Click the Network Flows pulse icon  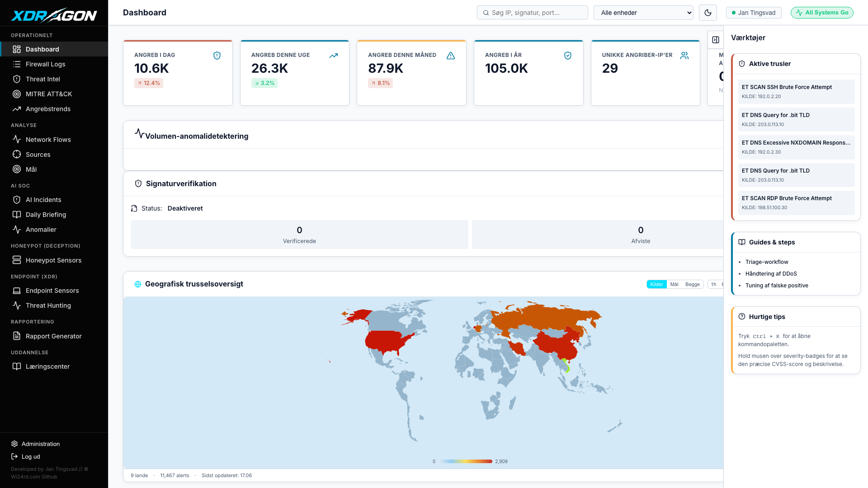(17, 140)
